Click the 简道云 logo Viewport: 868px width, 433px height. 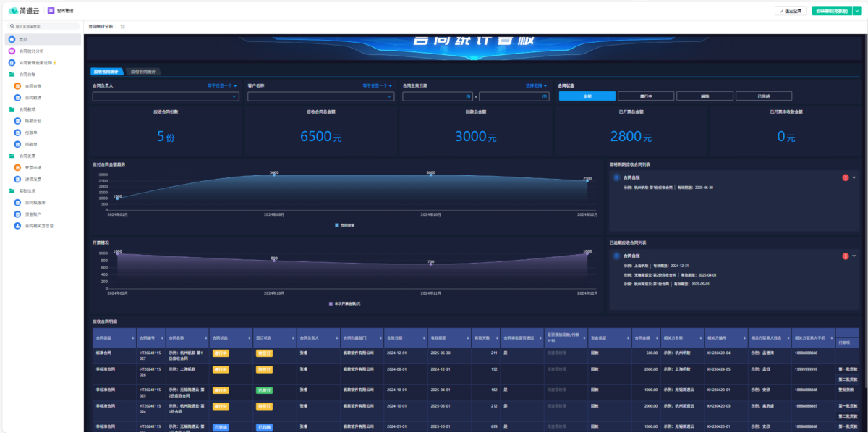click(x=24, y=11)
